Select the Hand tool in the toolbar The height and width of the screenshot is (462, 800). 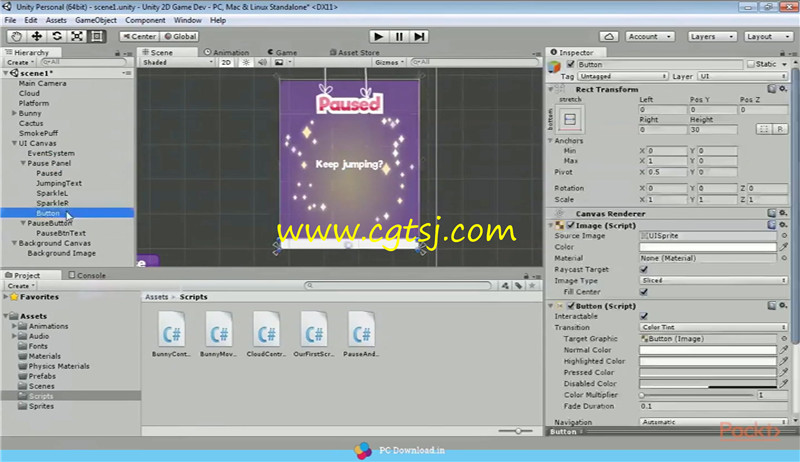click(16, 36)
